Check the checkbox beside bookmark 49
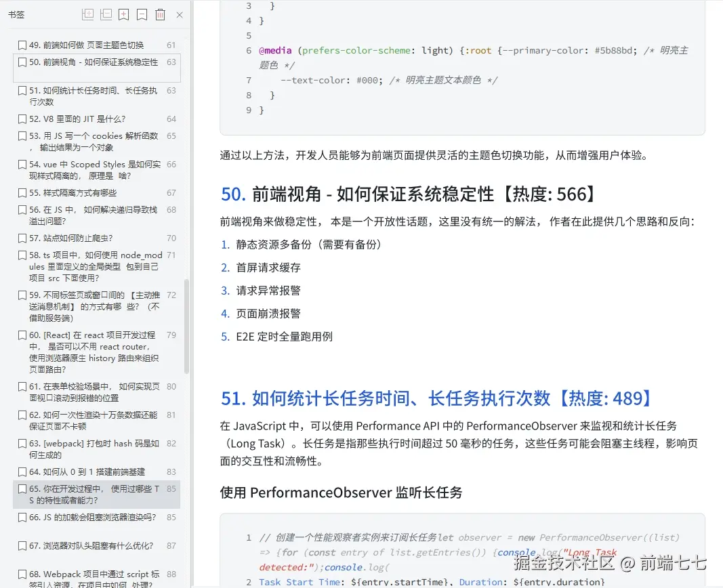Viewport: 723px width, 588px height. [x=22, y=44]
